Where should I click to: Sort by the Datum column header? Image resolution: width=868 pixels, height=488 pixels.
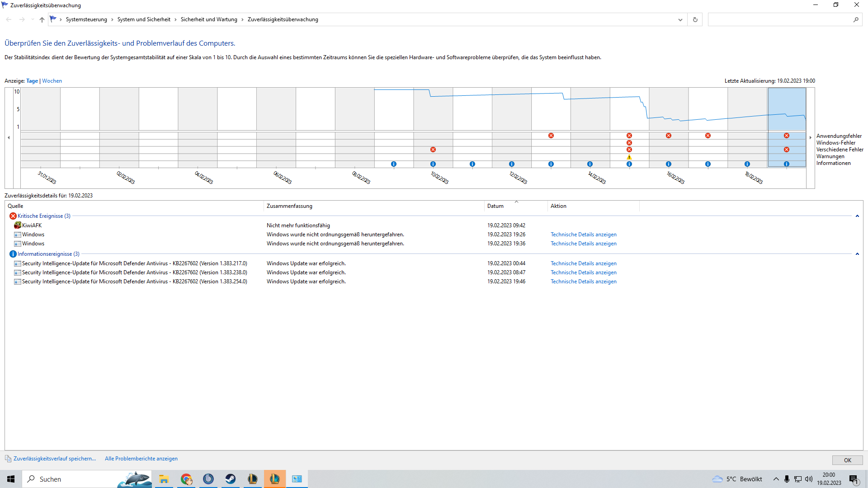495,206
